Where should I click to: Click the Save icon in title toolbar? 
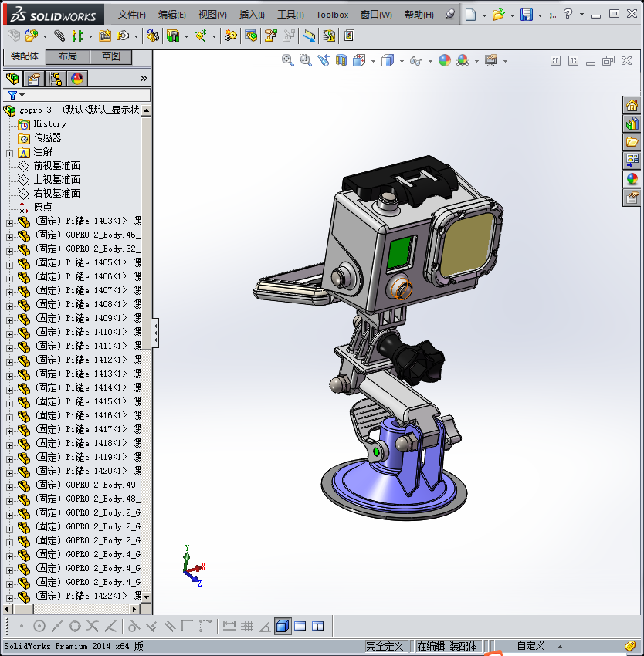[x=526, y=15]
